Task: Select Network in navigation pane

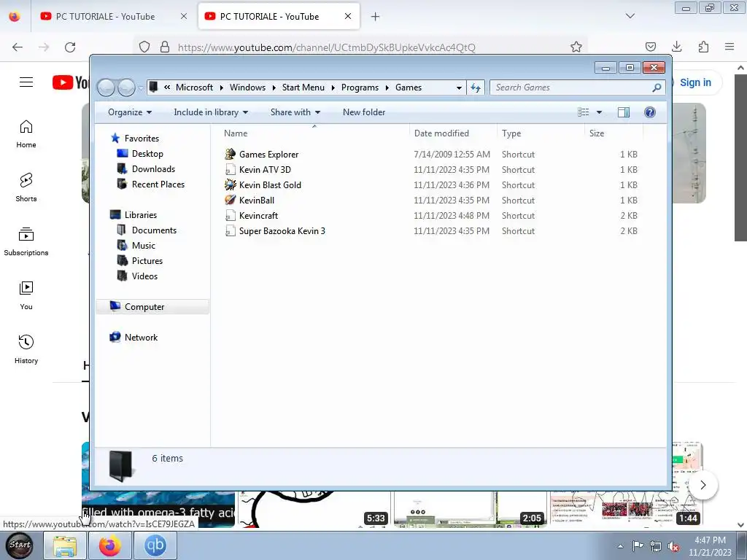Action: [x=141, y=337]
